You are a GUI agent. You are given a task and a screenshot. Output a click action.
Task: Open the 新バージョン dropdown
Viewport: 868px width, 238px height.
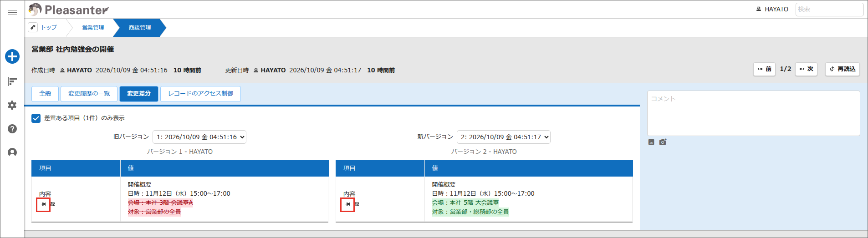click(504, 137)
